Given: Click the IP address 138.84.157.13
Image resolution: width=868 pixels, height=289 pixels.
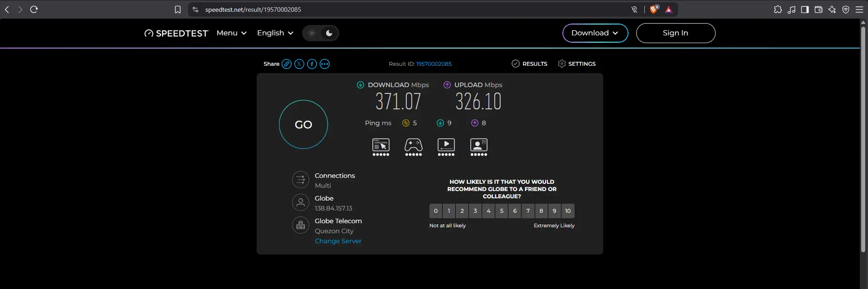Looking at the screenshot, I should 333,208.
